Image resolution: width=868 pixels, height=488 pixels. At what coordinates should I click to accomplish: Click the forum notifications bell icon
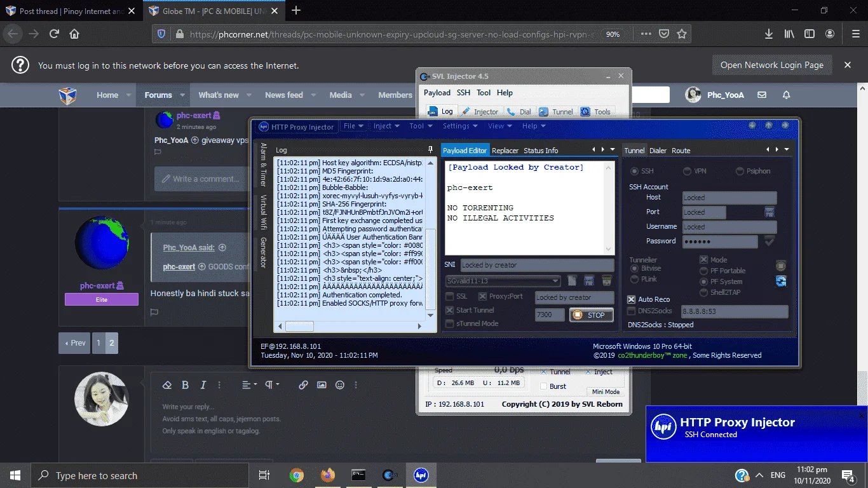coord(786,95)
